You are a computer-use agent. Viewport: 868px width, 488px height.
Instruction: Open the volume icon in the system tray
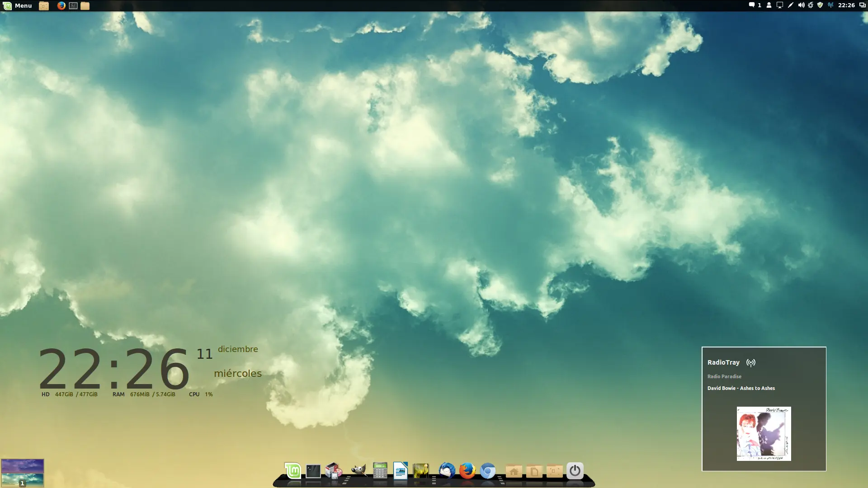coord(801,5)
